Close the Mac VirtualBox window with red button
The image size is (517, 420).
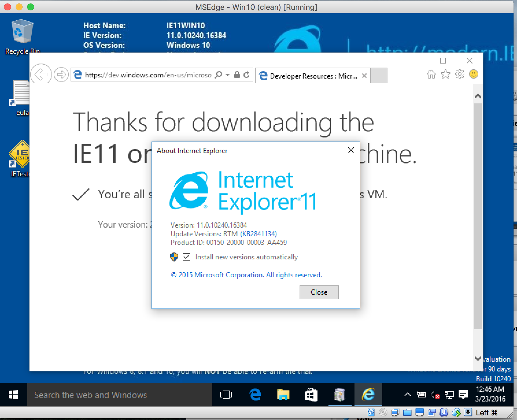tap(8, 7)
